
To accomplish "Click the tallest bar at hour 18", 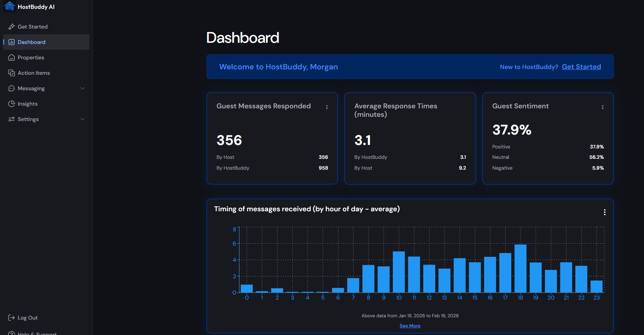I will coord(521,268).
